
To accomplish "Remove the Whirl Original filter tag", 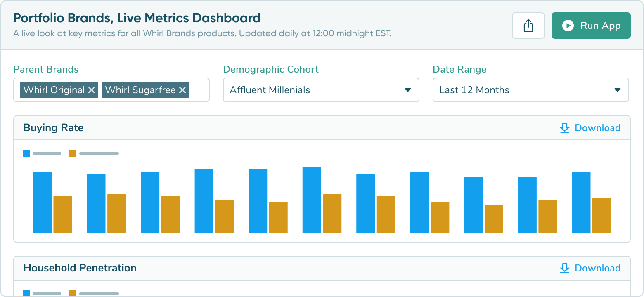I will coord(92,90).
